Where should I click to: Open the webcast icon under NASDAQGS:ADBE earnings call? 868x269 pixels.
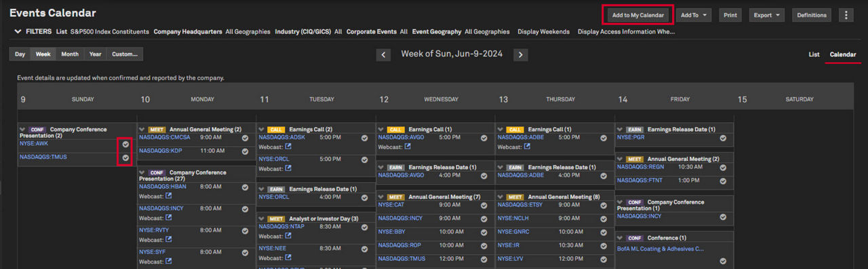(x=527, y=146)
